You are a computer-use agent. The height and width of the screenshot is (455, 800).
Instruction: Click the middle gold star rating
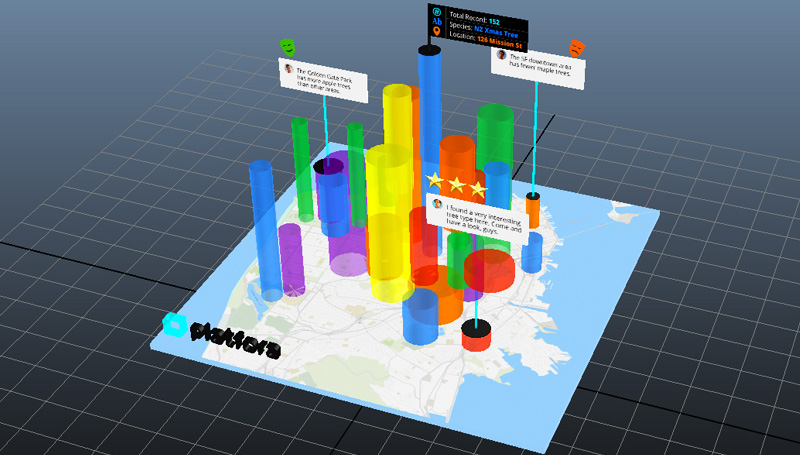point(456,184)
